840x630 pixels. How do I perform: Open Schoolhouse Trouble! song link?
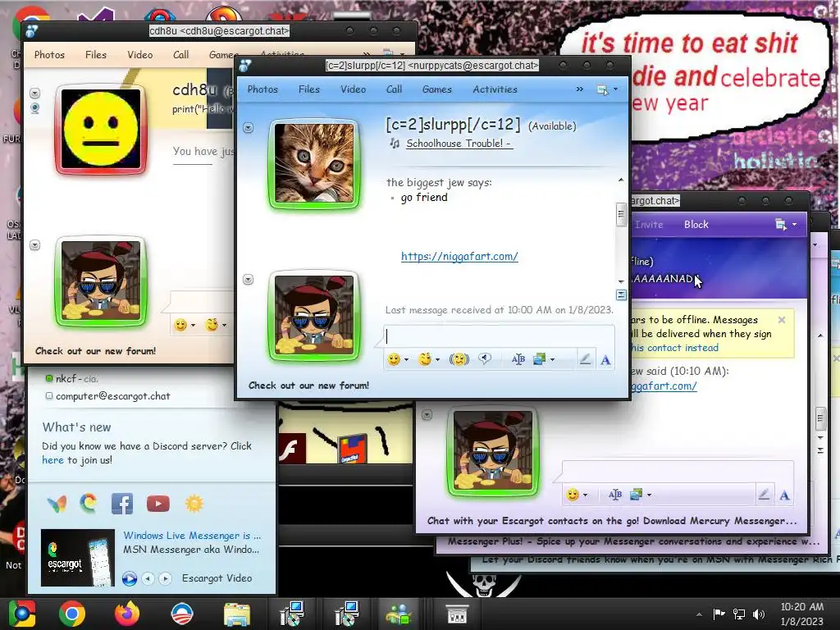[459, 143]
